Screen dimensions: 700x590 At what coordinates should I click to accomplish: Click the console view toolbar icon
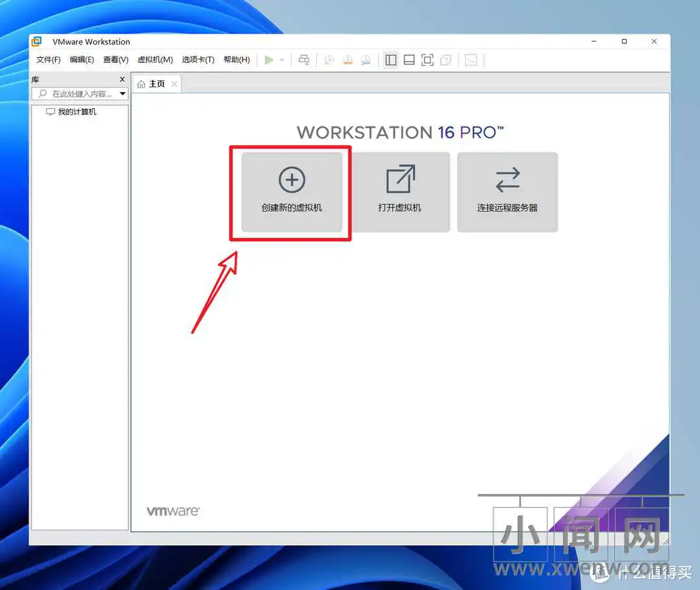[471, 60]
